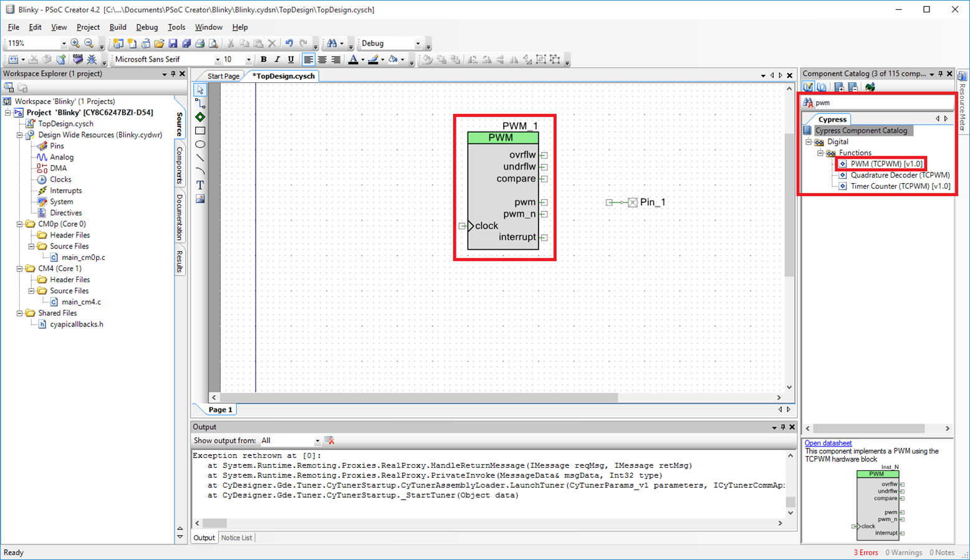Click the Debug bug icon
The image size is (970, 560).
pyautogui.click(x=92, y=60)
